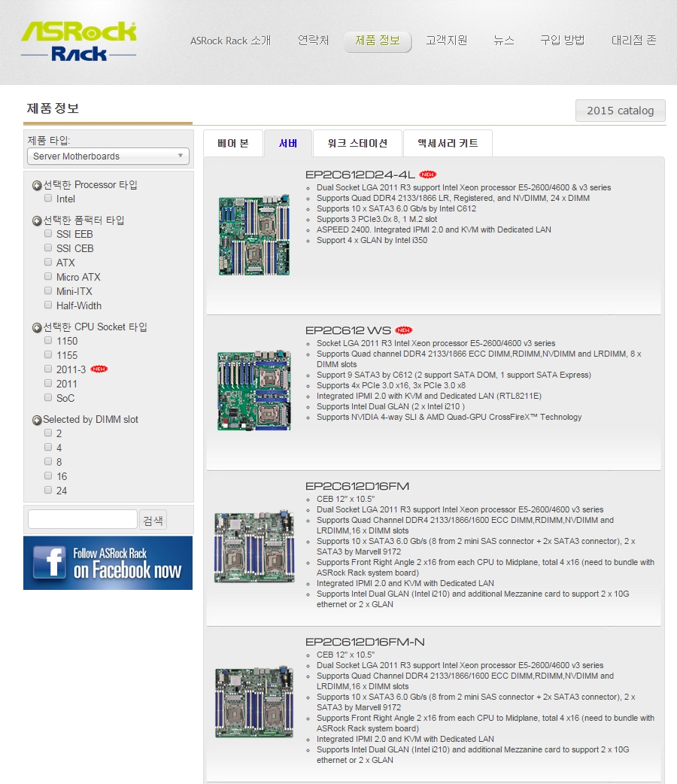677x784 pixels.
Task: Enable the Micro ATX filter checkbox
Action: pyautogui.click(x=48, y=276)
